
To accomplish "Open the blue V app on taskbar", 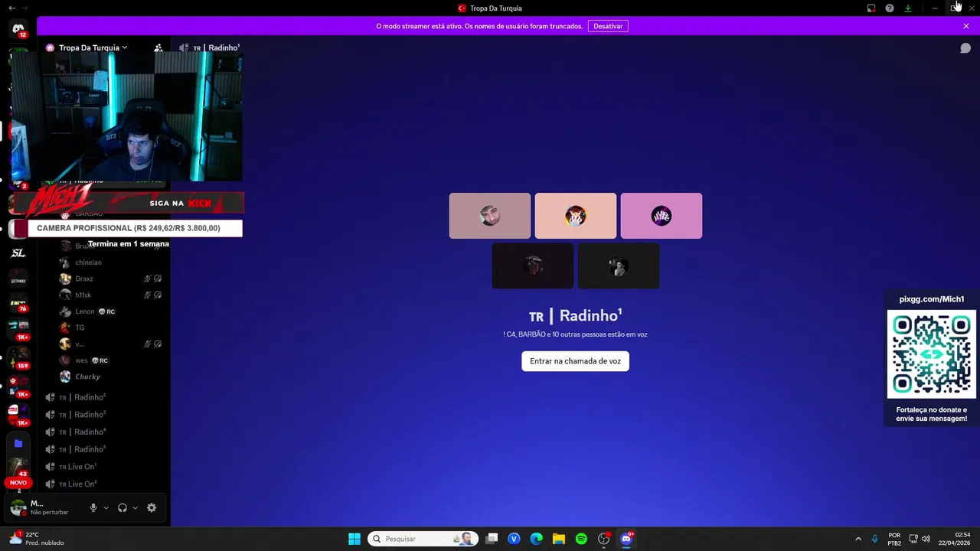I will (514, 539).
